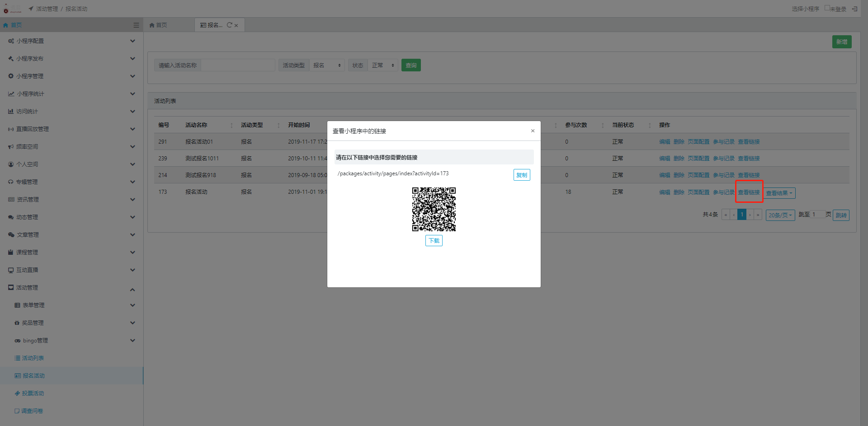Open the 活动类型 dropdown showing 报名
Screen dimensions: 868x426
click(x=327, y=66)
